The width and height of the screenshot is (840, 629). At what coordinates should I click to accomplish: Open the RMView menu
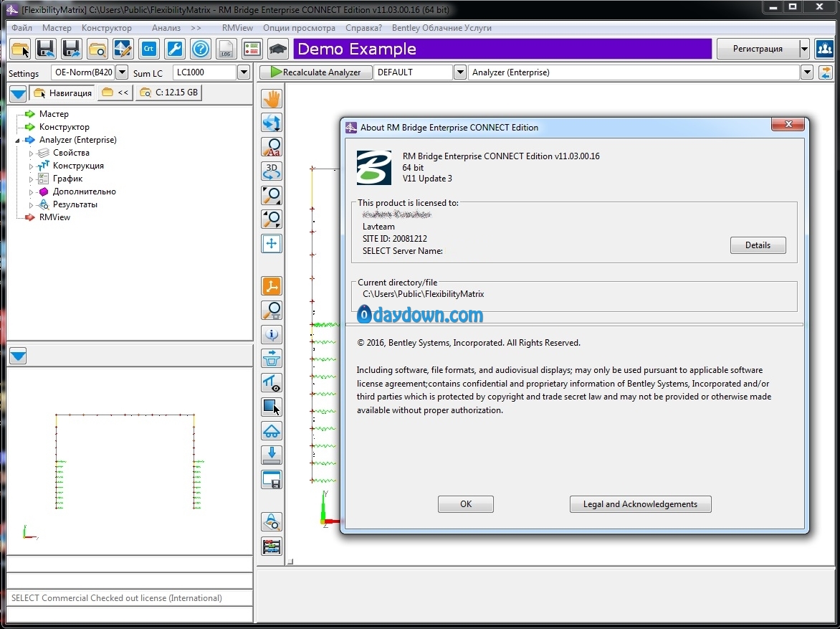[237, 28]
